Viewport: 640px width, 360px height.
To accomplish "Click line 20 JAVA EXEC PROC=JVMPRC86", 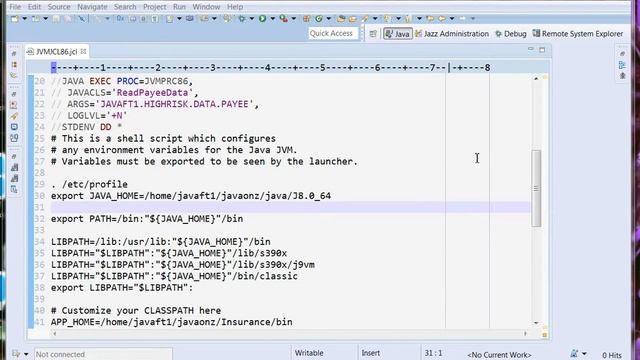I will tap(122, 81).
